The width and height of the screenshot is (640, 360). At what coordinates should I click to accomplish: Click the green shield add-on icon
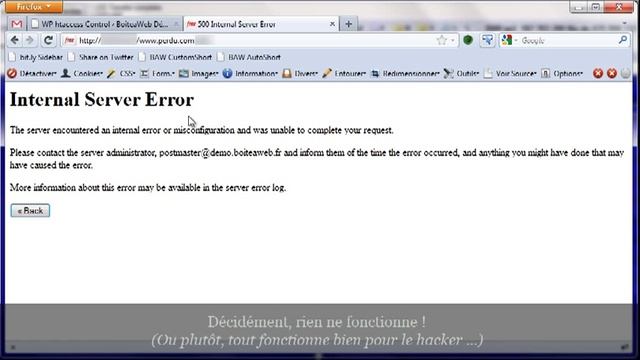tap(468, 40)
